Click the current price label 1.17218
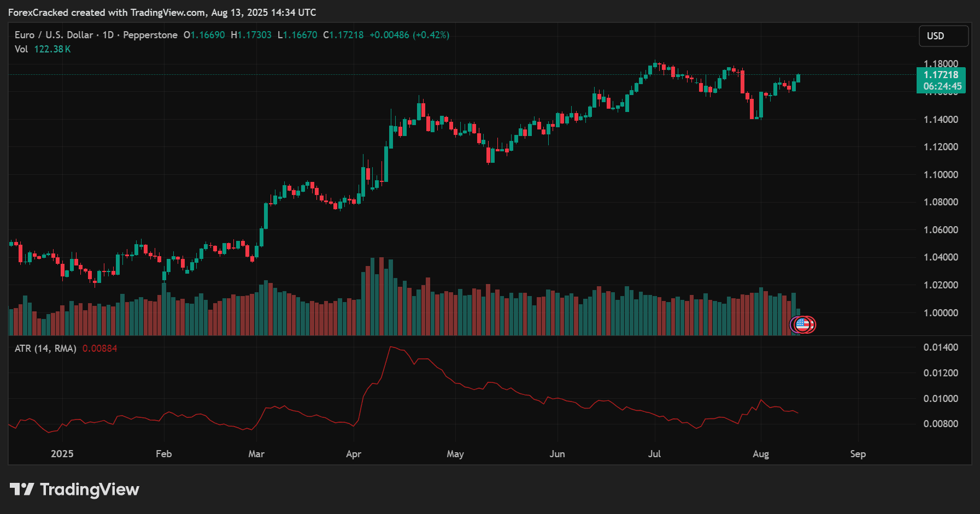Screen dimensions: 980x514 [943, 74]
